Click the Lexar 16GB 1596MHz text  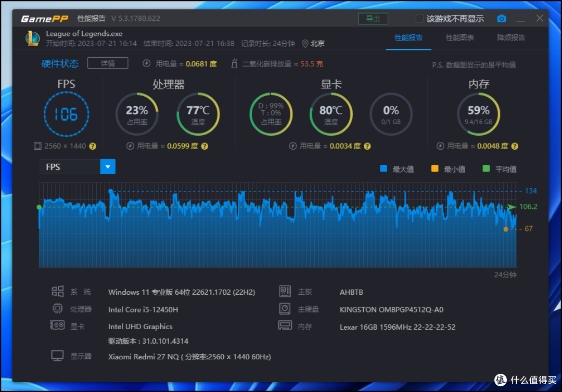pyautogui.click(x=398, y=327)
